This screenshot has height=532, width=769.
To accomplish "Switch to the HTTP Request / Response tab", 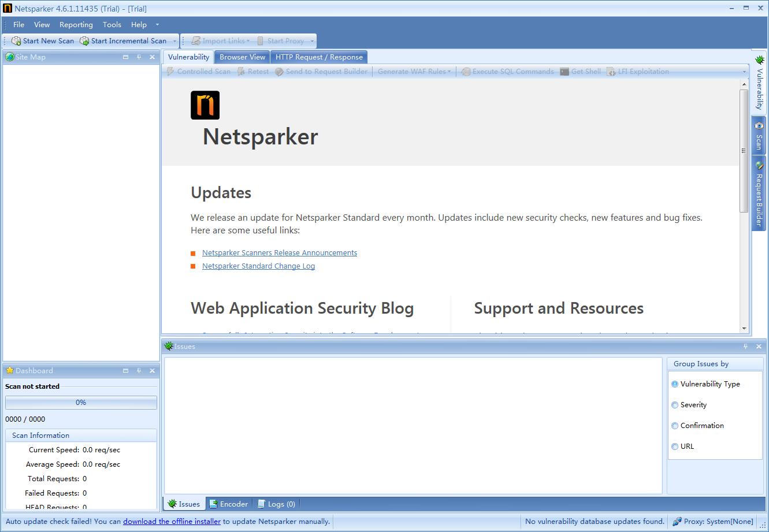I will click(319, 57).
